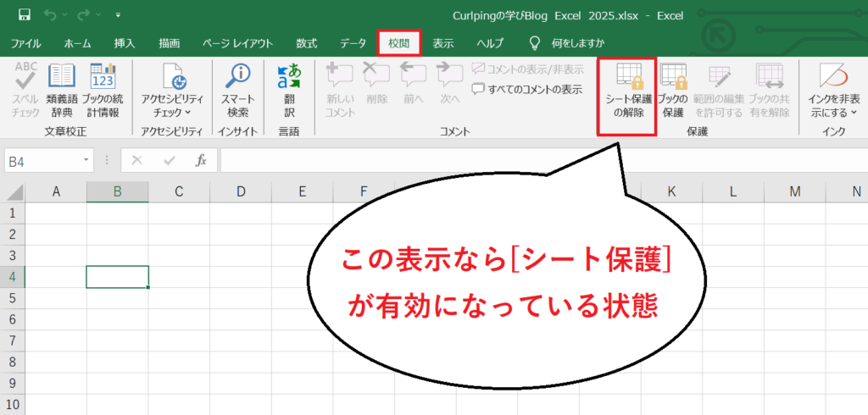
Task: Select column D header
Action: click(241, 191)
